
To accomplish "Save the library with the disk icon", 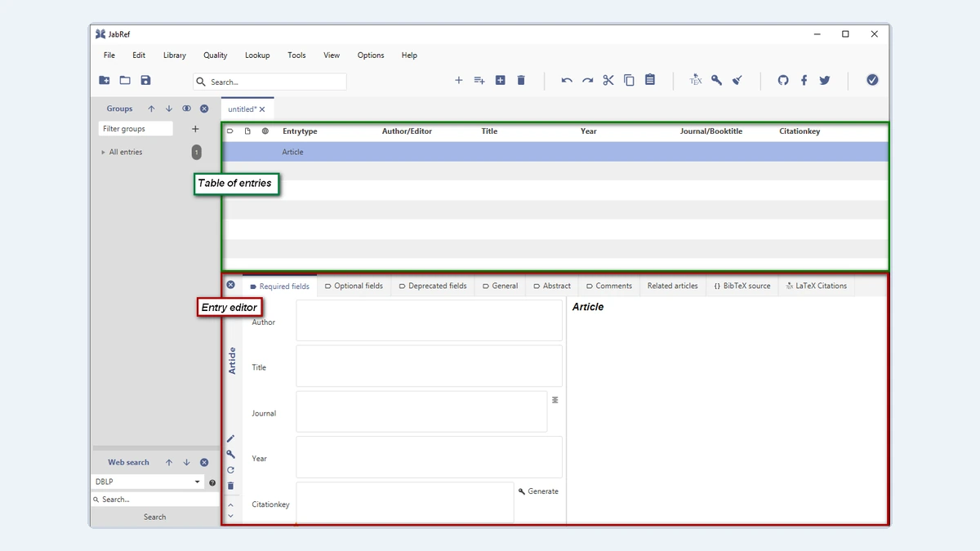I will [145, 80].
